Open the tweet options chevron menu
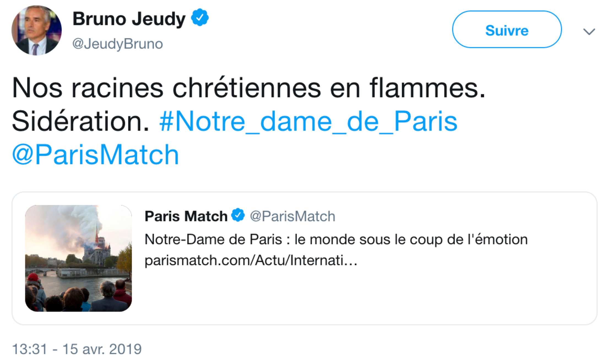The image size is (606, 364). [589, 31]
